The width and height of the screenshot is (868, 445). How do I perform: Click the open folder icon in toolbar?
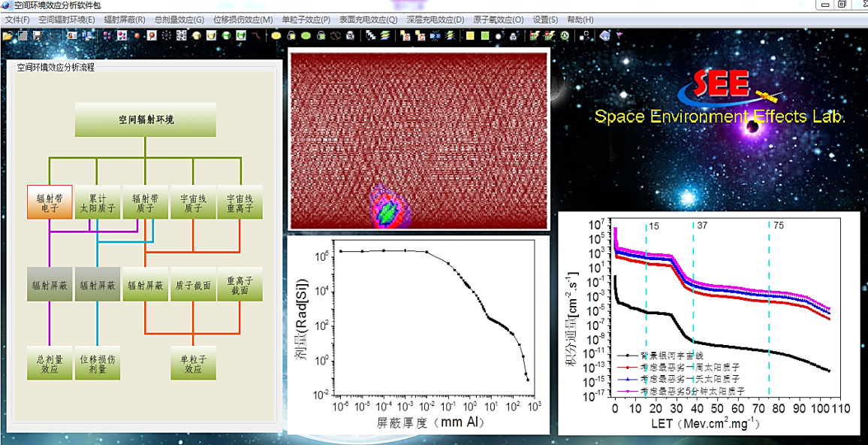pyautogui.click(x=8, y=35)
